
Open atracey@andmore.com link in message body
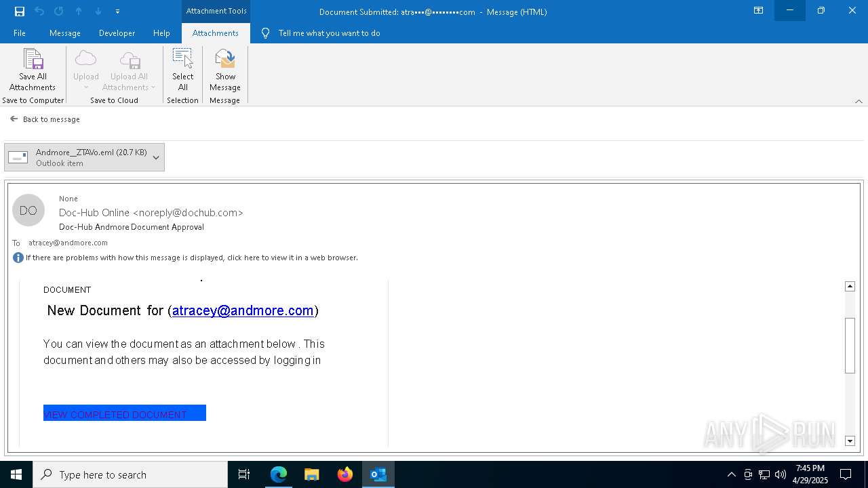point(243,310)
